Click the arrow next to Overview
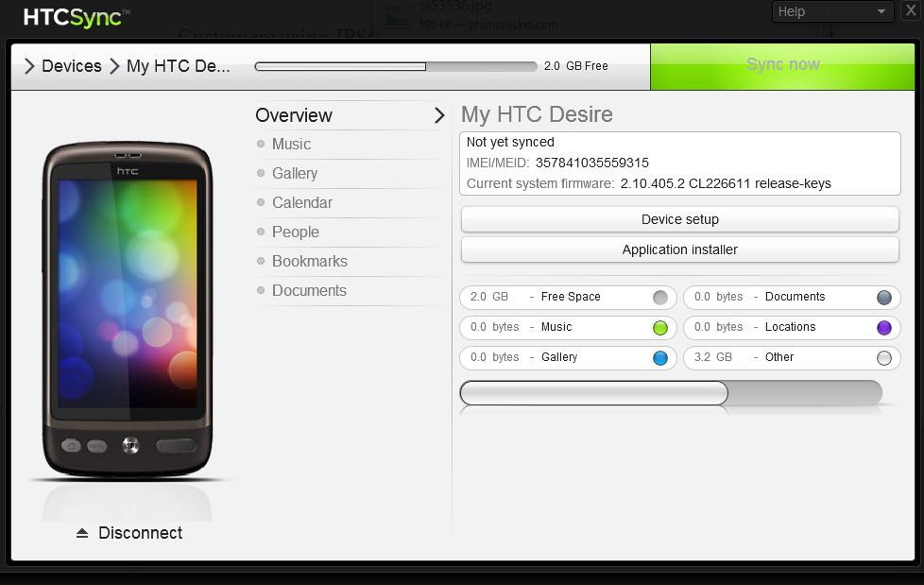The height and width of the screenshot is (585, 924). (x=439, y=115)
